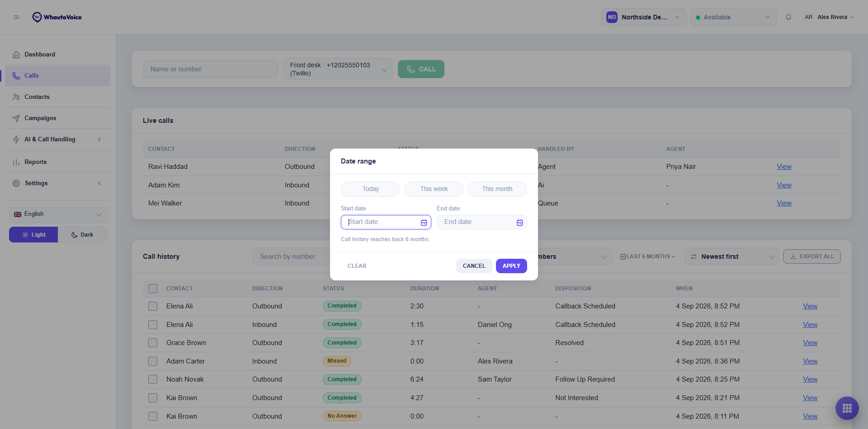Click the AR user avatar

(808, 17)
